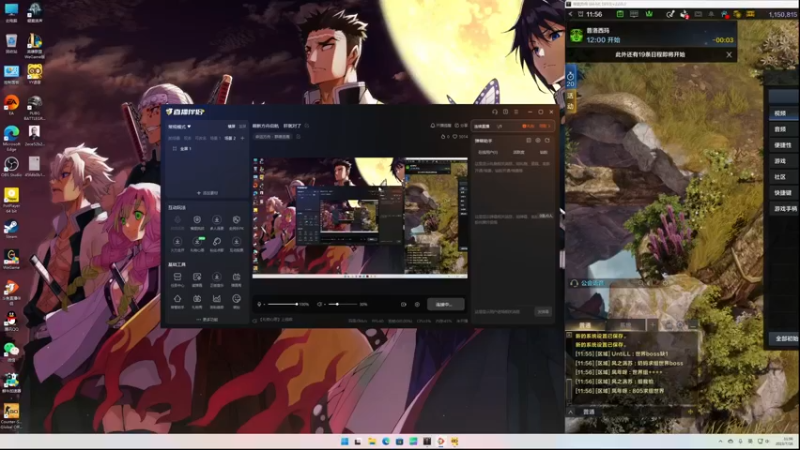800x450 pixels.
Task: Click the stream preview thumbnail
Action: [x=360, y=217]
